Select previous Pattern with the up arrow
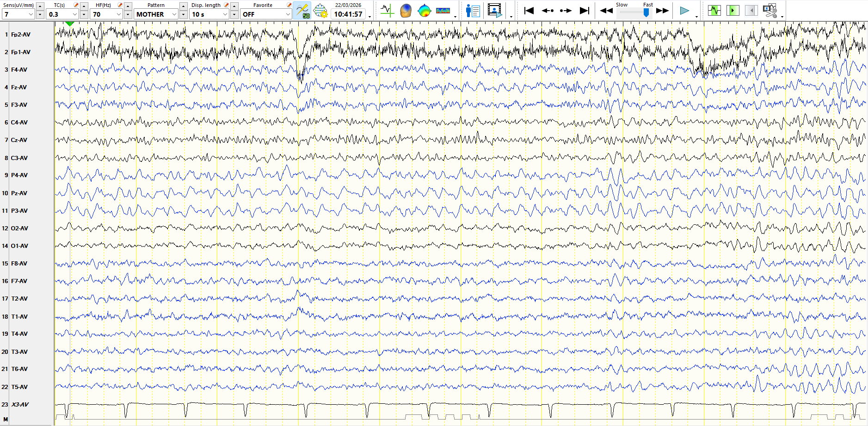Image resolution: width=868 pixels, height=426 pixels. [x=184, y=6]
